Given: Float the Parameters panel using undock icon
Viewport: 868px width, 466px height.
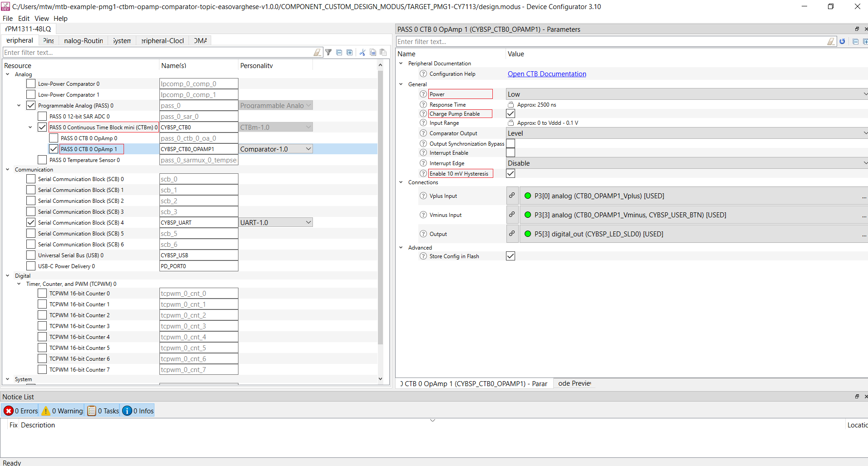Looking at the screenshot, I should click(x=857, y=29).
